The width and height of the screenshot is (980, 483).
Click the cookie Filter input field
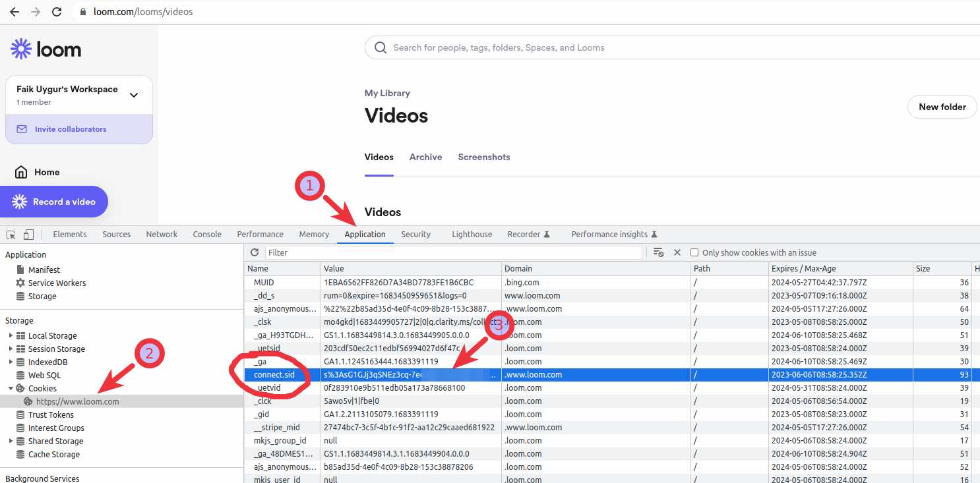coord(454,252)
